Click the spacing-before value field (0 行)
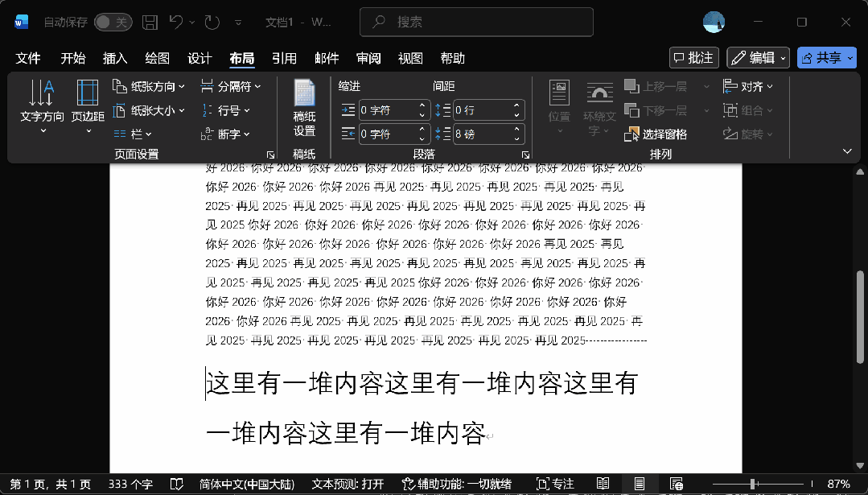This screenshot has height=495, width=868. point(482,110)
